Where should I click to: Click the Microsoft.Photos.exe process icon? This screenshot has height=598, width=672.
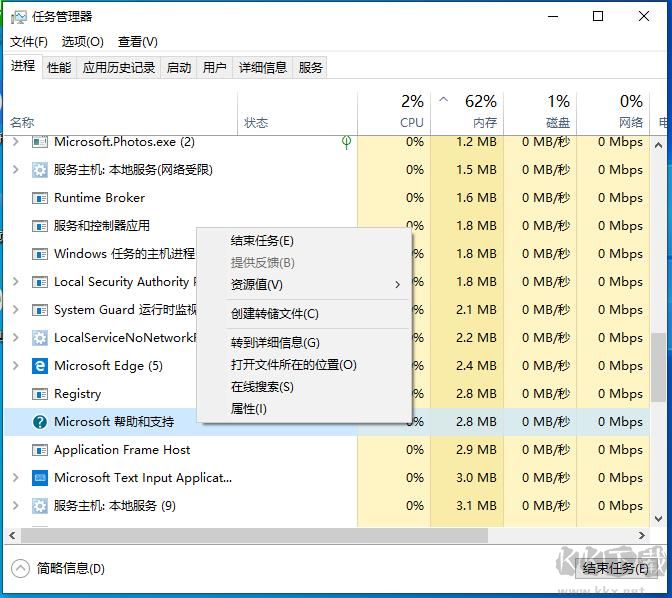[40, 141]
